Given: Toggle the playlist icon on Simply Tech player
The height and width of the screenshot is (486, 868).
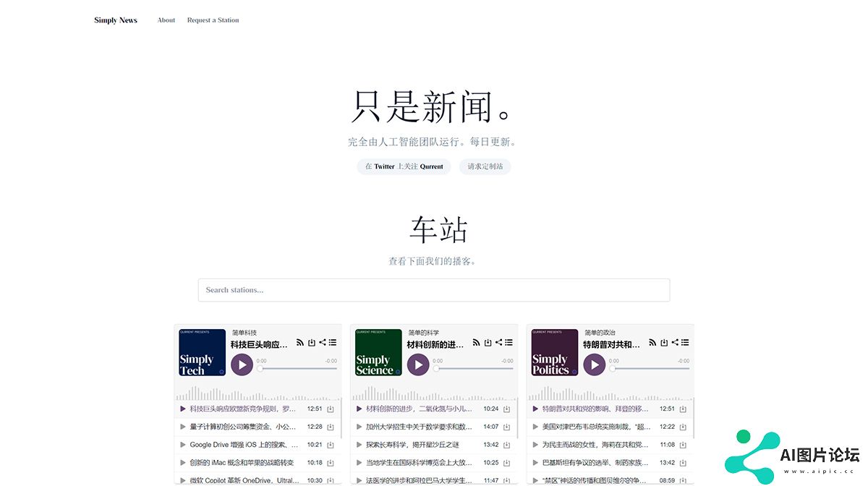Looking at the screenshot, I should coord(332,343).
